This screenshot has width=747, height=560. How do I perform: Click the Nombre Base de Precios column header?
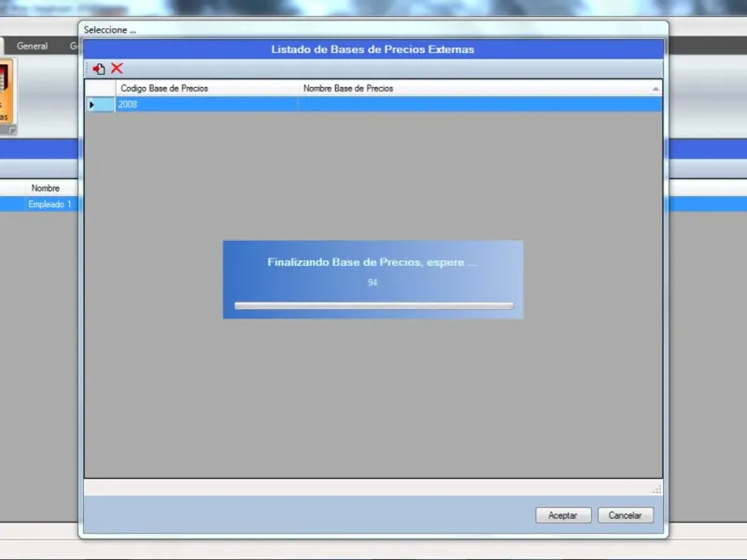(x=480, y=88)
